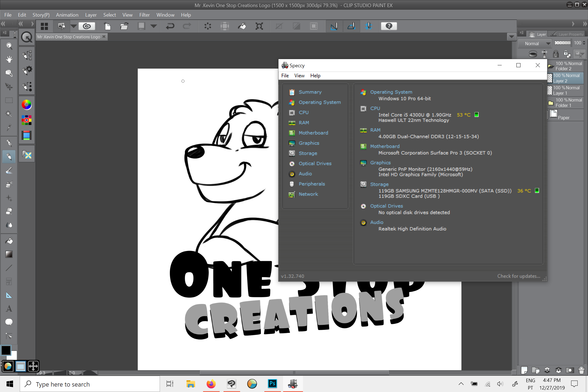Open the Layer palette menu

pyautogui.click(x=521, y=33)
